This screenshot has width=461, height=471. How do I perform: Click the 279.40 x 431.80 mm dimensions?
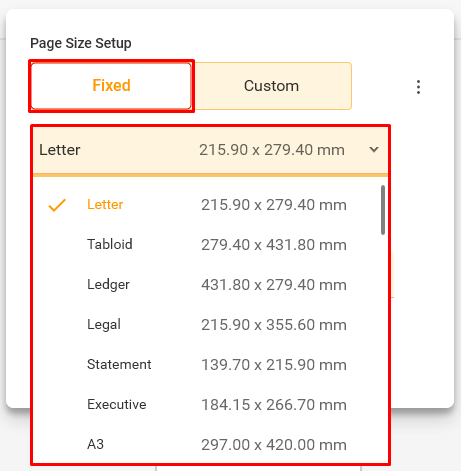point(274,245)
